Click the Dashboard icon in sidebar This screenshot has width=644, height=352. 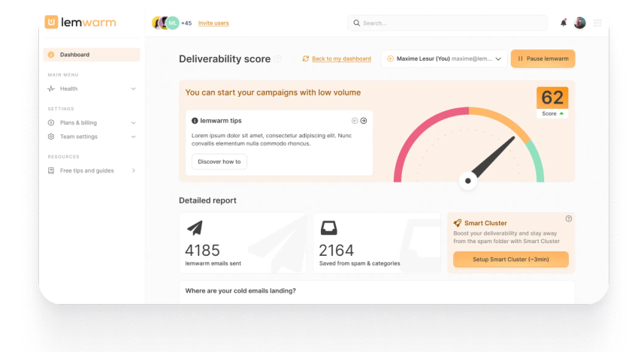pyautogui.click(x=51, y=55)
